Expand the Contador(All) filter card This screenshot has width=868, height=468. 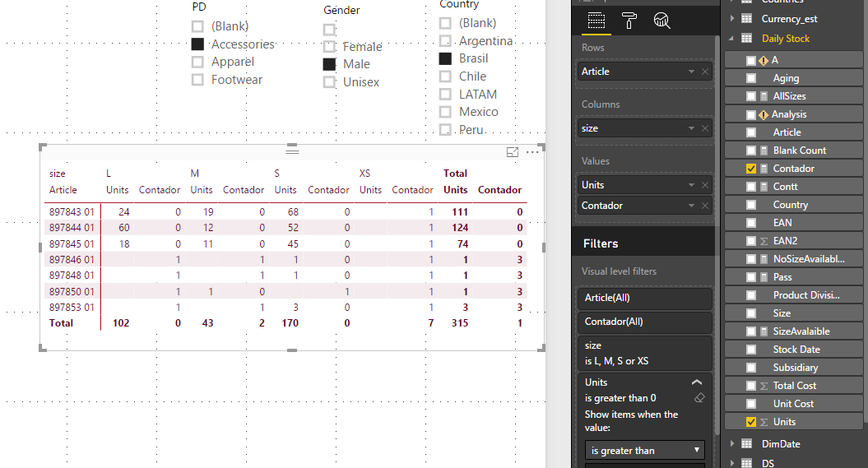[x=644, y=322]
